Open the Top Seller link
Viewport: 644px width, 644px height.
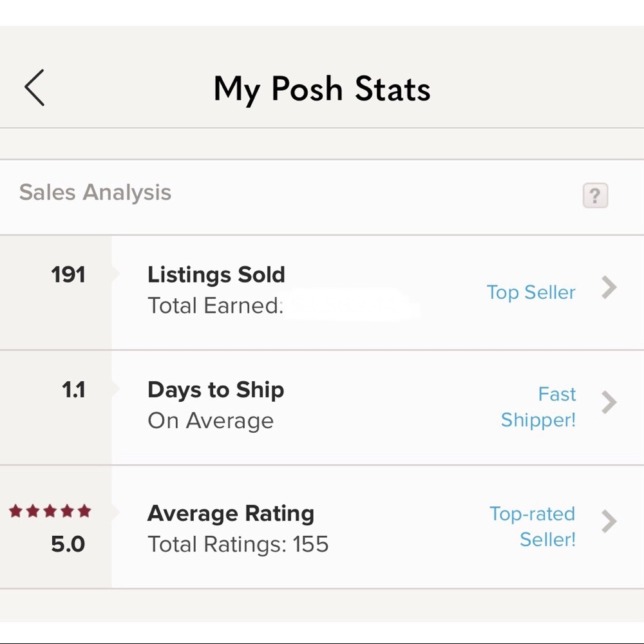click(531, 292)
